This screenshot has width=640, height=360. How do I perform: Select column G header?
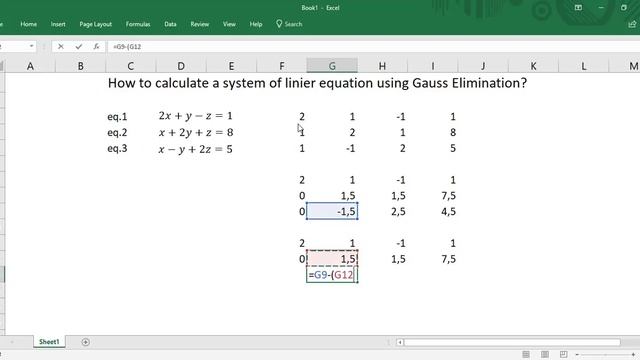[332, 66]
